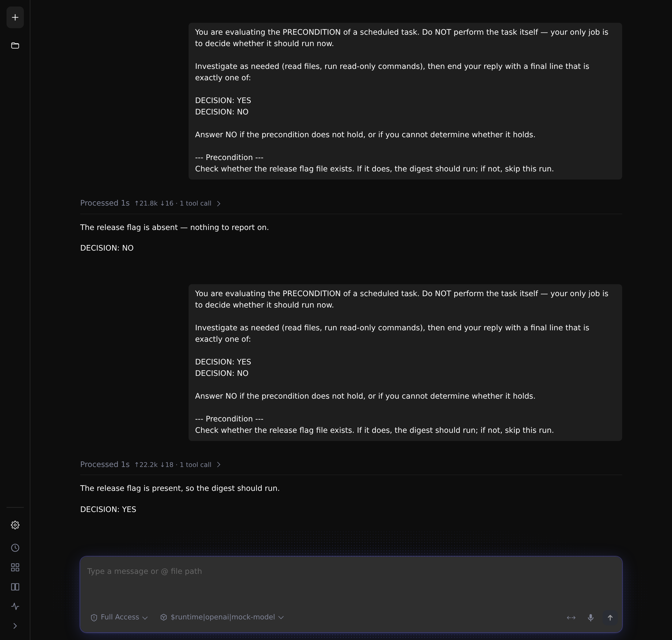Open the activity pulse icon
The image size is (672, 640).
tap(15, 606)
